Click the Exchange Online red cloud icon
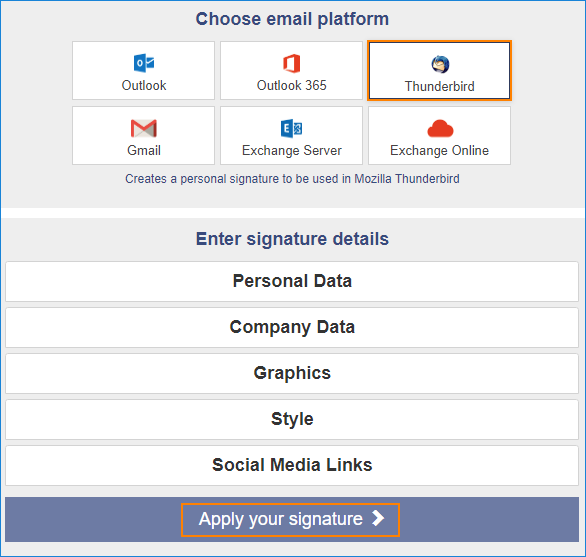Image resolution: width=586 pixels, height=557 pixels. click(x=440, y=129)
